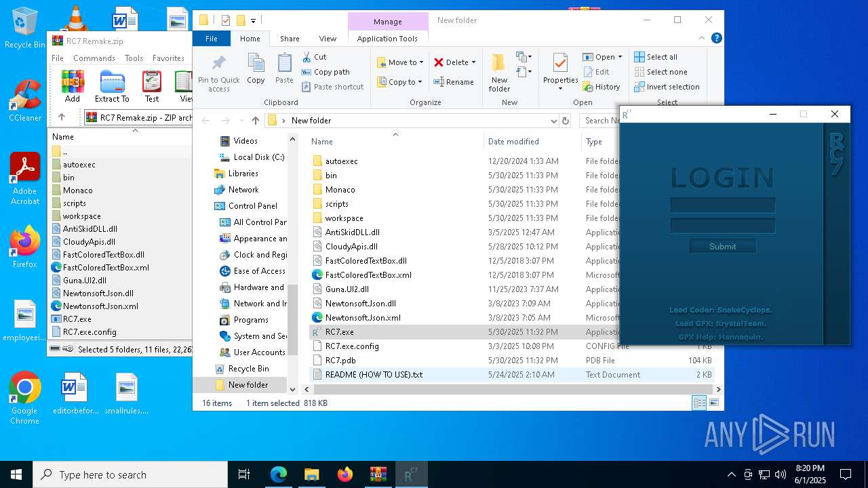Click the Explorer Up arrow button

(255, 121)
